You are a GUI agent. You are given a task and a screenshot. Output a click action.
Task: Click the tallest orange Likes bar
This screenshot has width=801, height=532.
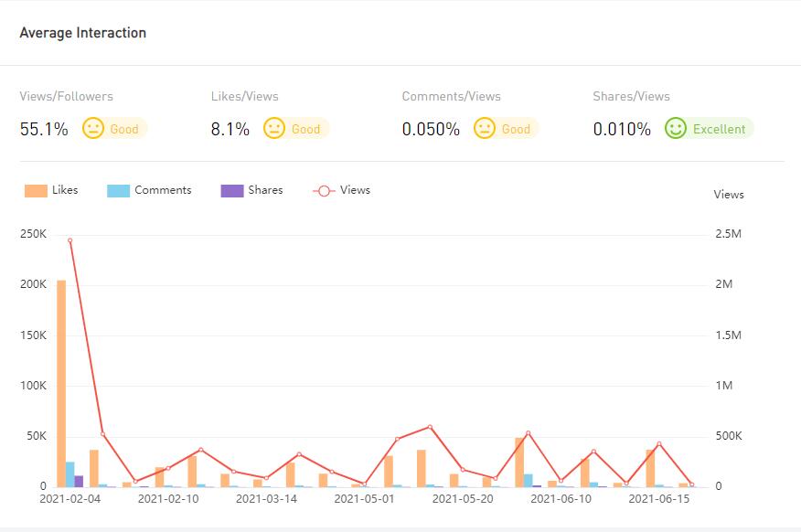(61, 384)
